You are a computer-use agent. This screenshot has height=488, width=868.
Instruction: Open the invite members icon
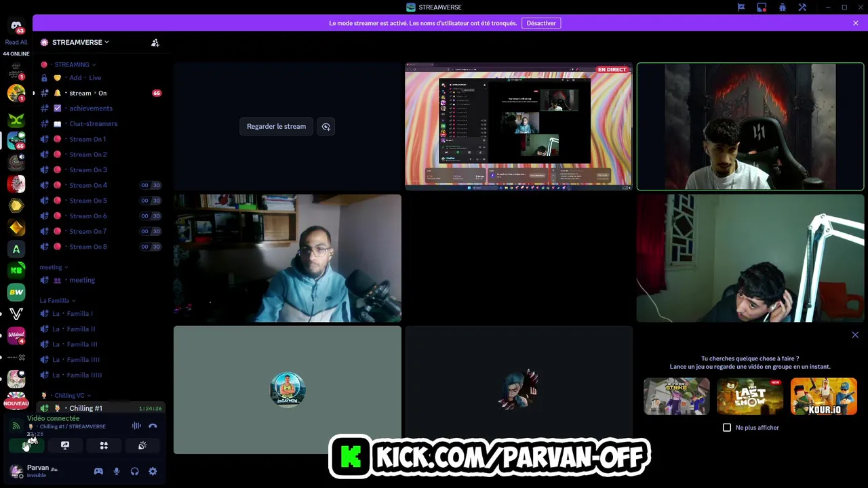pos(155,42)
